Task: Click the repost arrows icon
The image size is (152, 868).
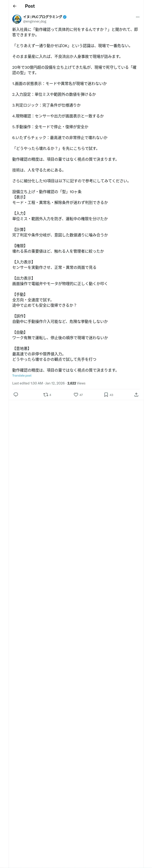Action: point(45,395)
